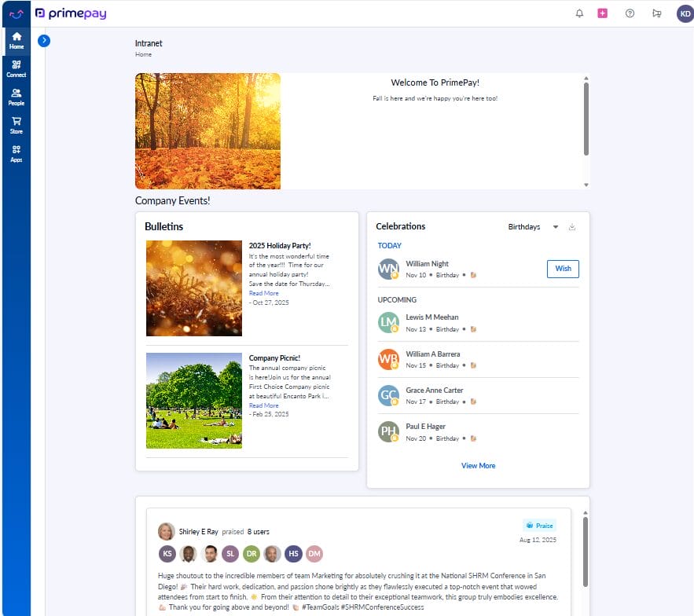Expand the sidebar with the blue chevron
The height and width of the screenshot is (616, 694).
[44, 40]
